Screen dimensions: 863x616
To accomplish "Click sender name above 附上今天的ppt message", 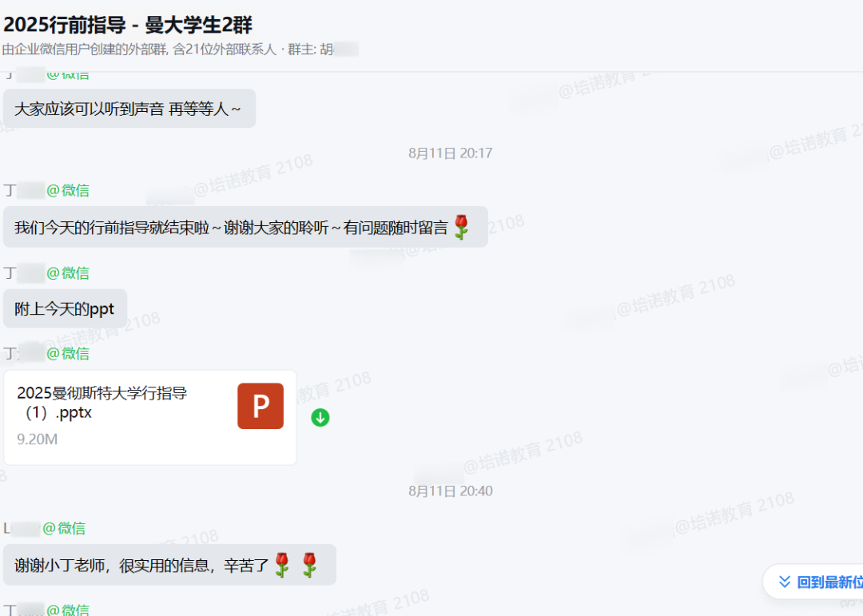I will coord(47,273).
